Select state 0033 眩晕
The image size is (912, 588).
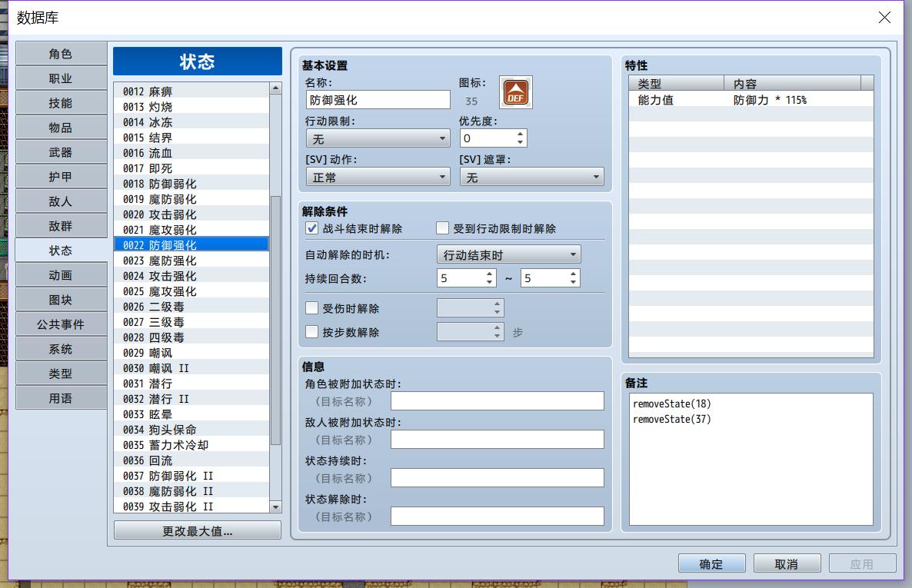(x=191, y=414)
